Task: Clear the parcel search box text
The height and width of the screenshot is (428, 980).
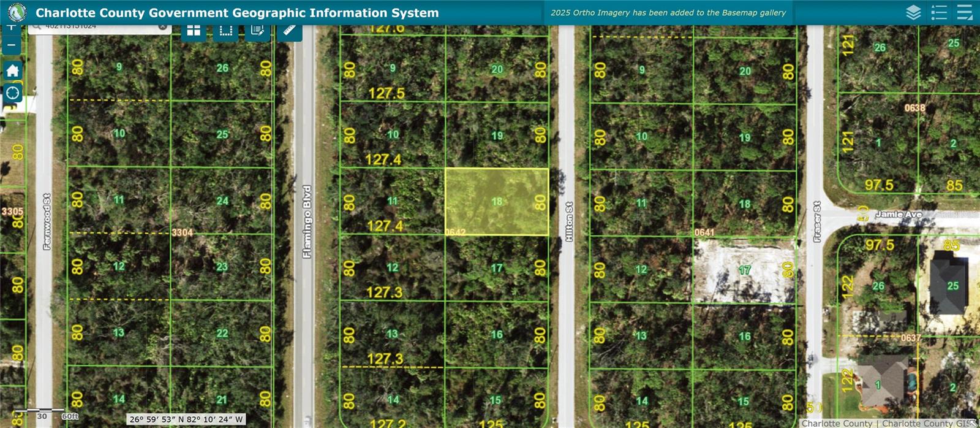Action: click(x=162, y=27)
